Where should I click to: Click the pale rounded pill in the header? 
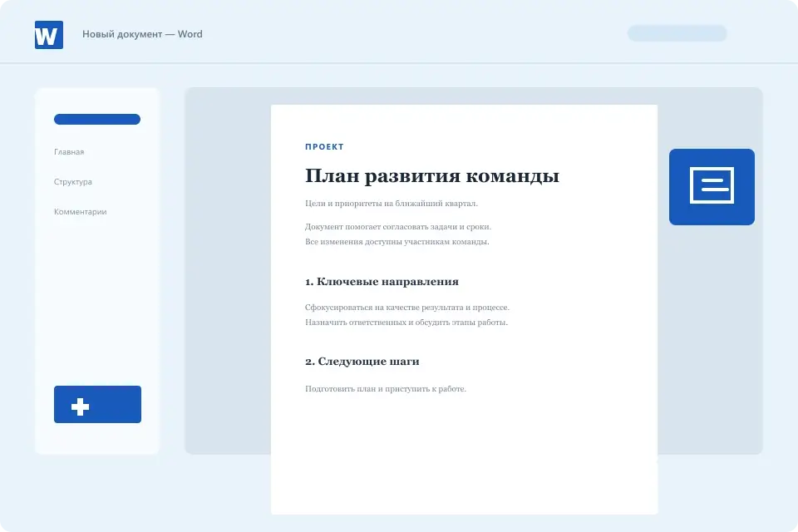677,33
